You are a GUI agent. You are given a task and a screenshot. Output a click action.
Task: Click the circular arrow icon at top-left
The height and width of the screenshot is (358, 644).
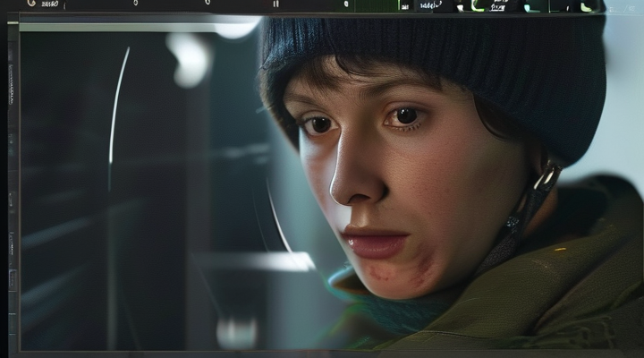coord(31,3)
